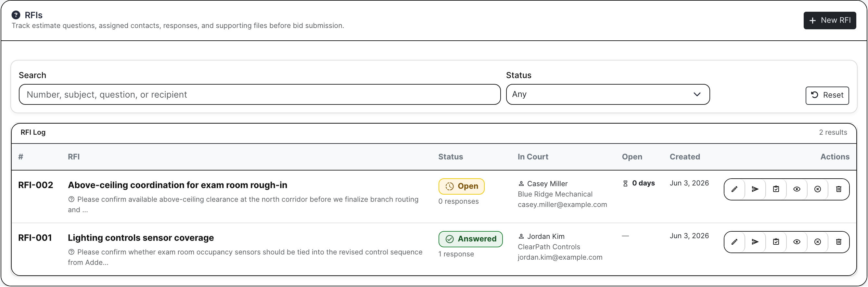Screen dimensions: 868x287
Task: Click RFI-001 question text about occupancy sensors
Action: (x=245, y=257)
